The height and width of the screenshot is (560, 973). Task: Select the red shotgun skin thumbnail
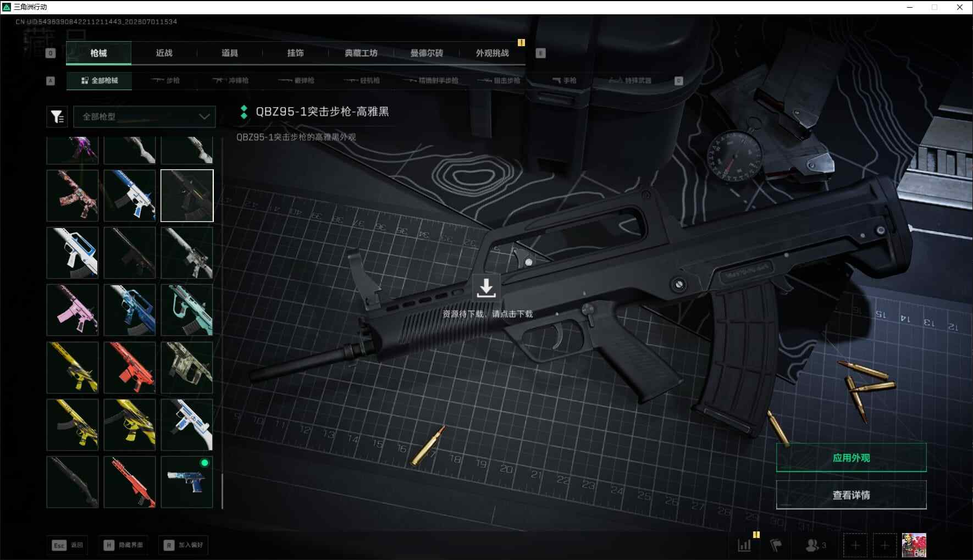click(x=130, y=481)
